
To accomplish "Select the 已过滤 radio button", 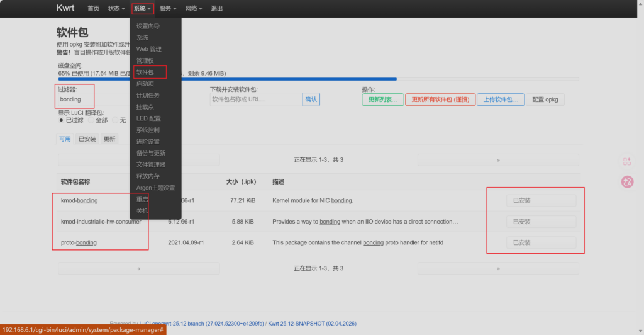I will (62, 120).
